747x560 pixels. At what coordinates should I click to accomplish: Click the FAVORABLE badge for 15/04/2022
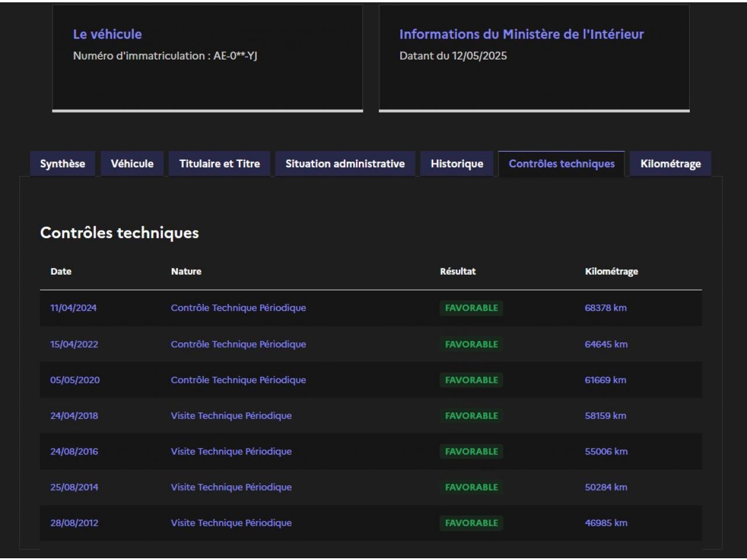472,344
